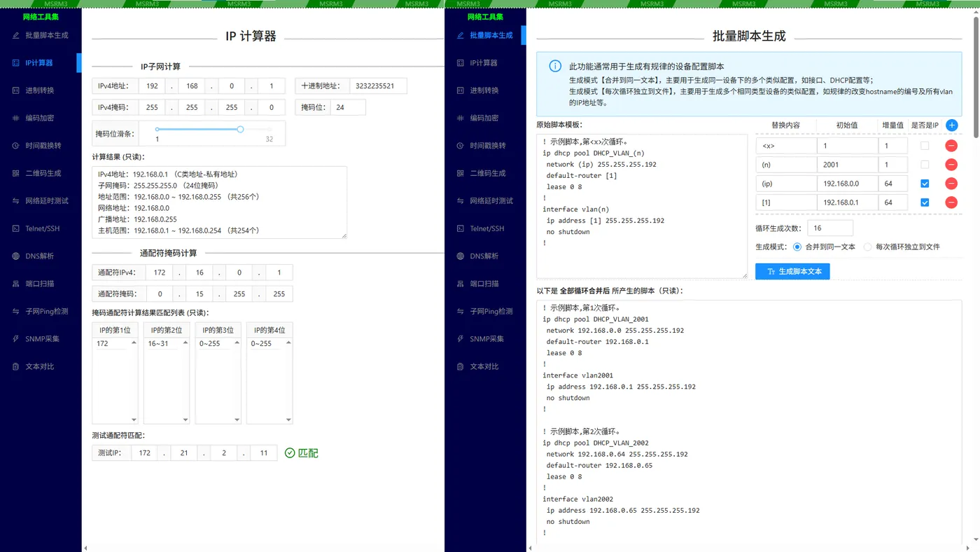Click the blue plus icon to add replacement row
This screenshot has width=980, height=552.
pyautogui.click(x=951, y=125)
